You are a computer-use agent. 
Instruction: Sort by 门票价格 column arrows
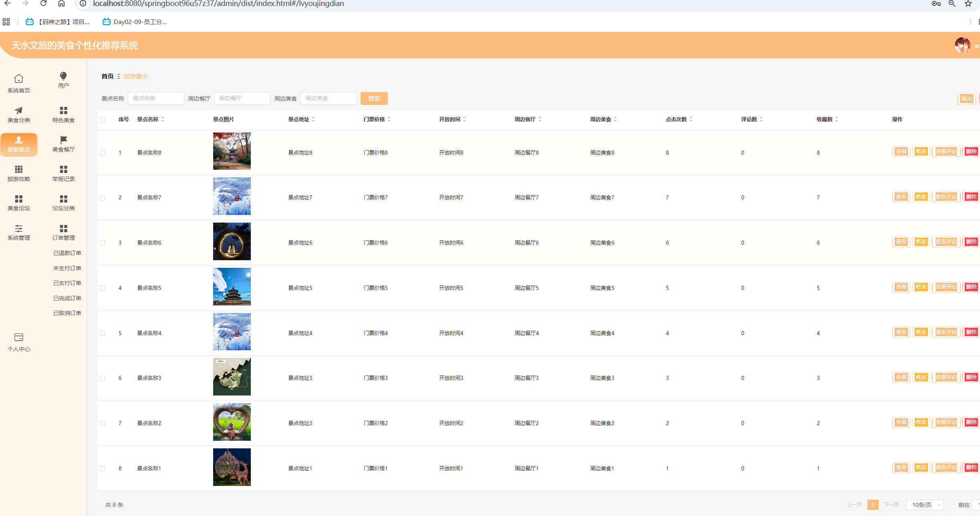pos(389,119)
